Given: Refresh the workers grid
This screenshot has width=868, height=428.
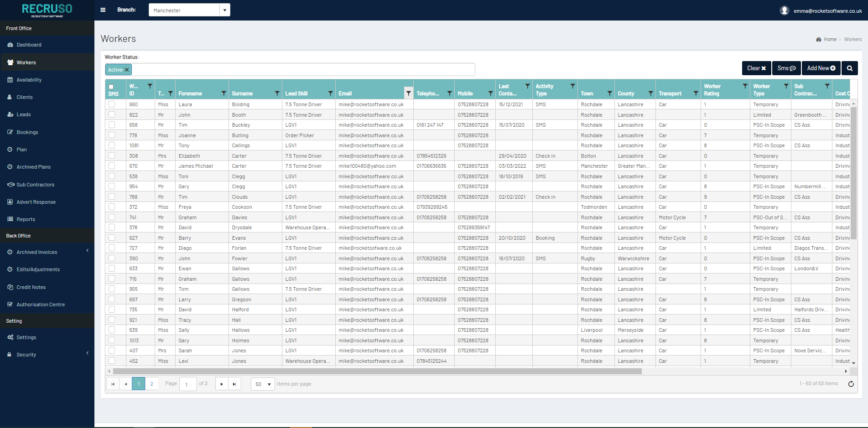Looking at the screenshot, I should pyautogui.click(x=851, y=384).
